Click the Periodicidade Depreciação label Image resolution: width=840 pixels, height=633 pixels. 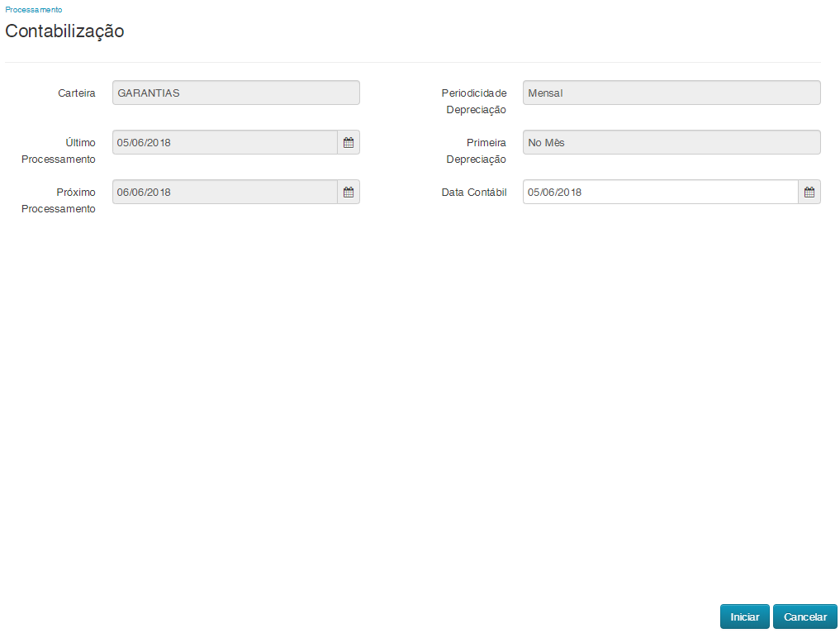click(x=474, y=102)
